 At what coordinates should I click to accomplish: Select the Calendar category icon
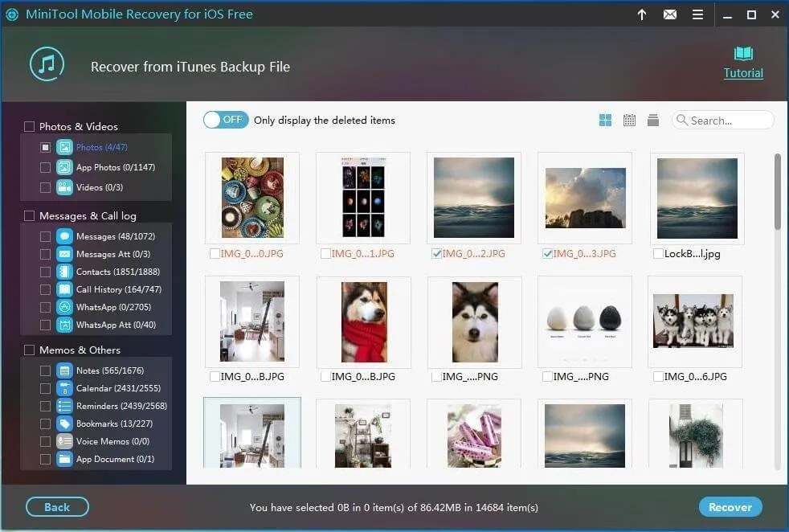click(x=64, y=388)
